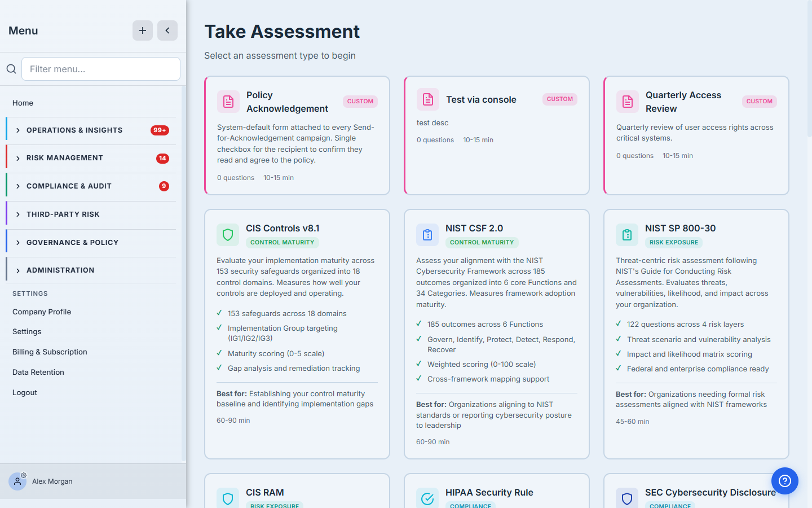The width and height of the screenshot is (812, 508).
Task: Expand the Third-Party Risk chevron
Action: (x=18, y=214)
